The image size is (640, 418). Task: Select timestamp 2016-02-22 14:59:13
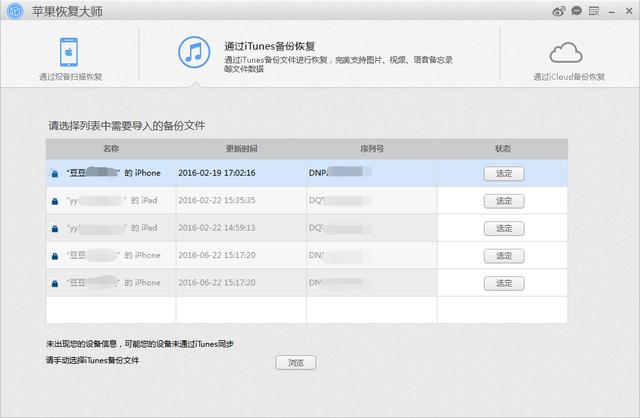(217, 228)
